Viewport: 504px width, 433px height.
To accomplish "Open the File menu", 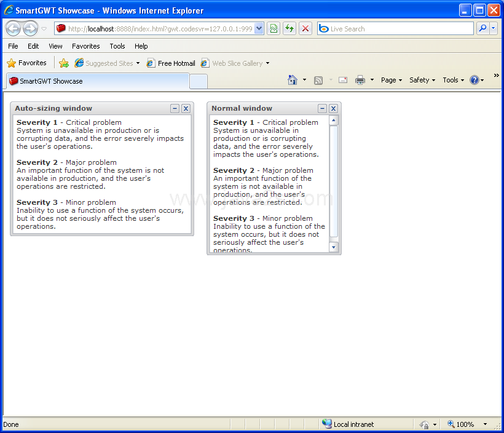I will pyautogui.click(x=13, y=46).
